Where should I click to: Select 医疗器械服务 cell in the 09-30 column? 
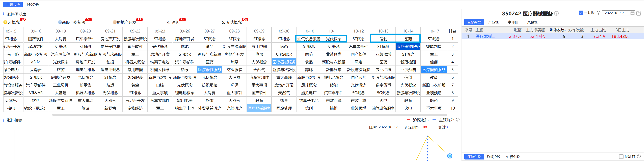point(284,62)
